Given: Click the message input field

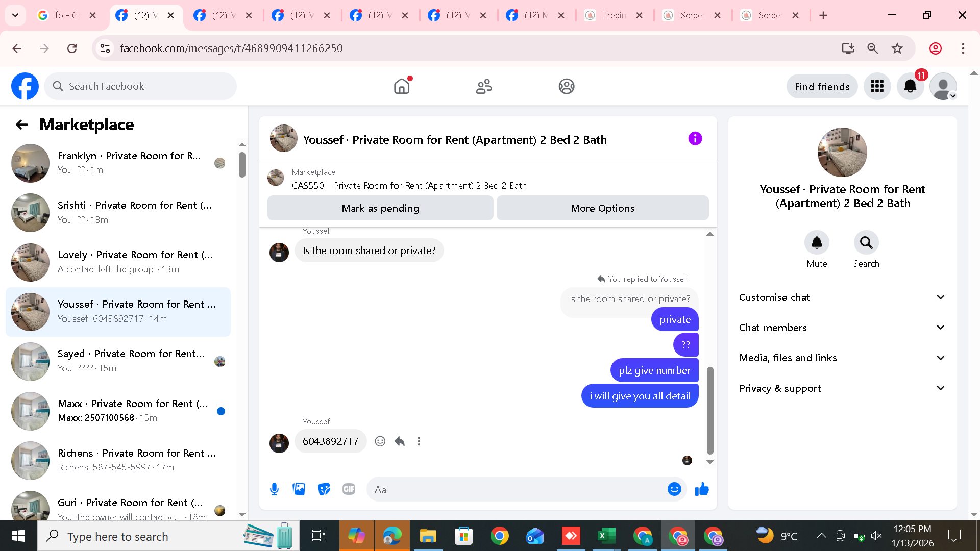Looking at the screenshot, I should 516,490.
